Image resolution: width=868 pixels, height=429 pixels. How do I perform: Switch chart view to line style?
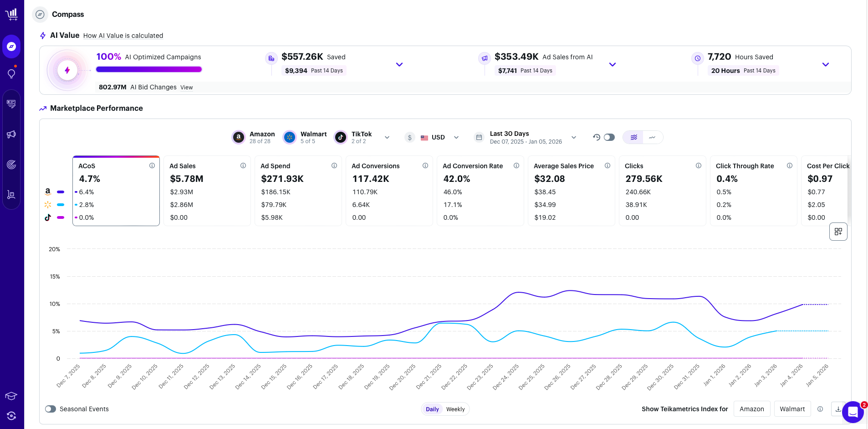pos(652,137)
